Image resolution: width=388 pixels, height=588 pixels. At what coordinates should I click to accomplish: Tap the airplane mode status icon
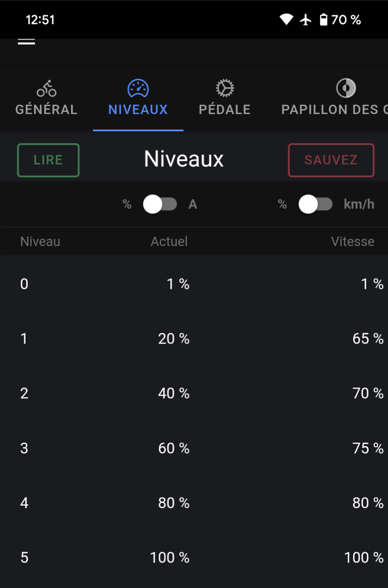(305, 20)
